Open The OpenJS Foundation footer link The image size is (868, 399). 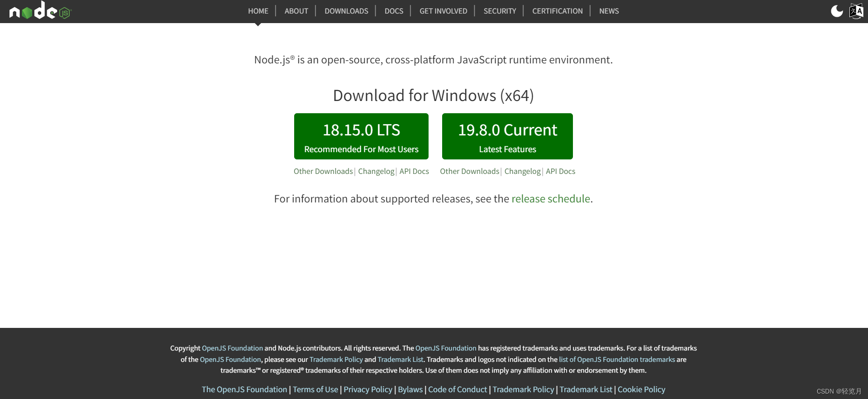244,389
